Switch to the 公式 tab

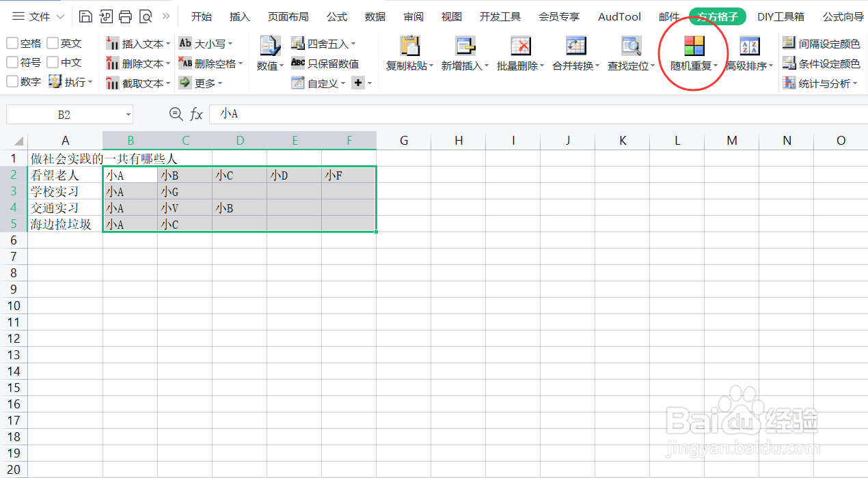point(337,16)
